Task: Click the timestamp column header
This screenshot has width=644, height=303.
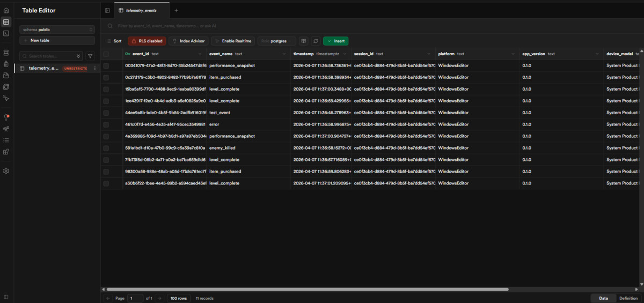Action: pos(320,54)
